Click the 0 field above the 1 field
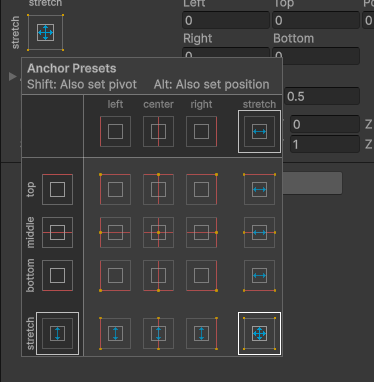The image size is (374, 382). (325, 124)
